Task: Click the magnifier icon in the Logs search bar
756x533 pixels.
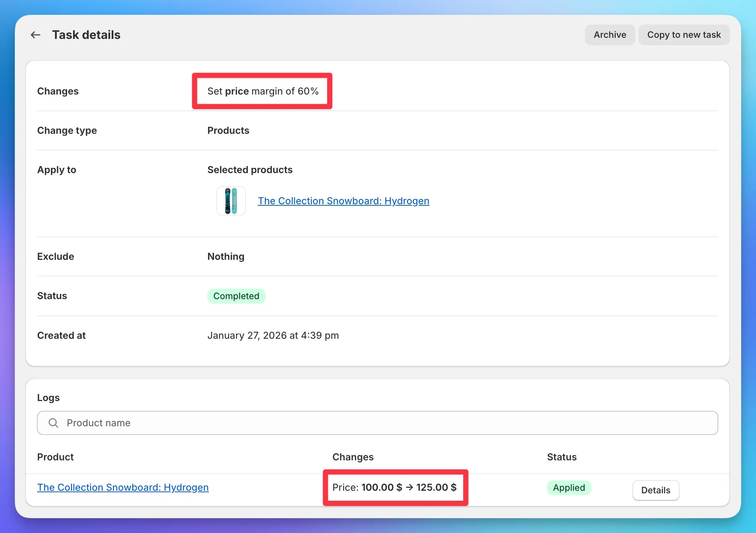Action: [53, 423]
